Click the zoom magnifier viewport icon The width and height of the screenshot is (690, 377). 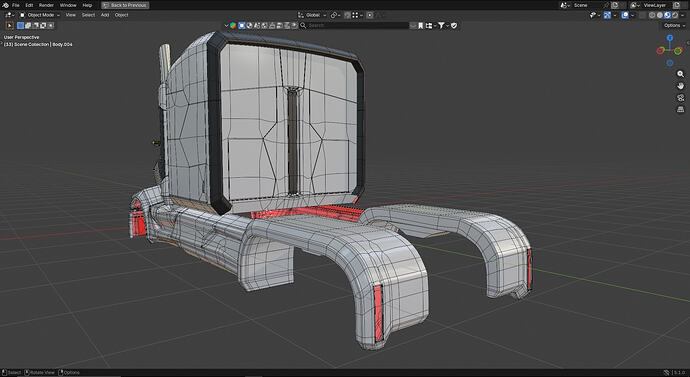click(680, 74)
